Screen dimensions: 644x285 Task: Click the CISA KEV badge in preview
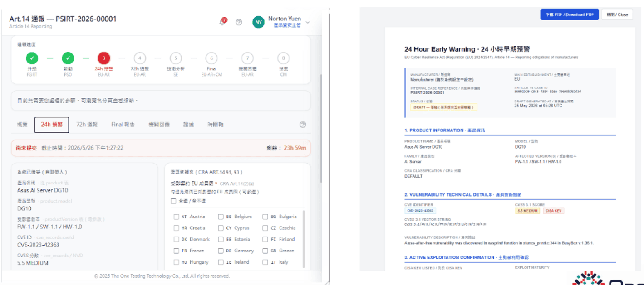553,211
